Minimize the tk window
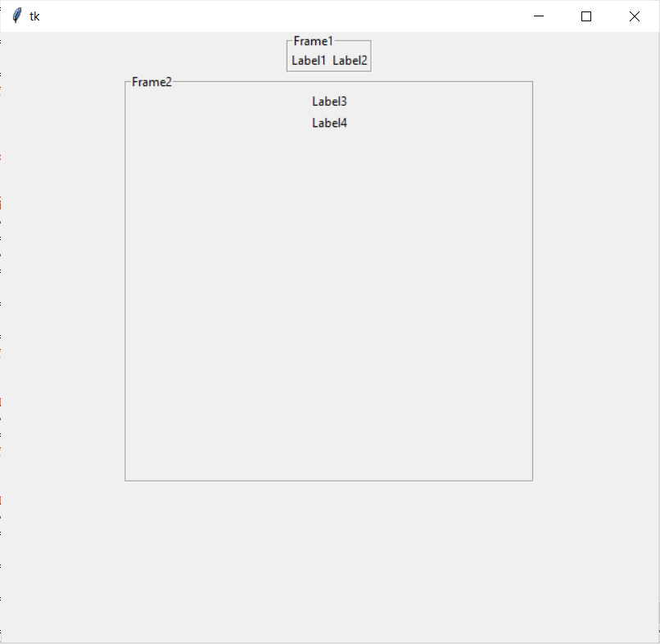 point(539,16)
